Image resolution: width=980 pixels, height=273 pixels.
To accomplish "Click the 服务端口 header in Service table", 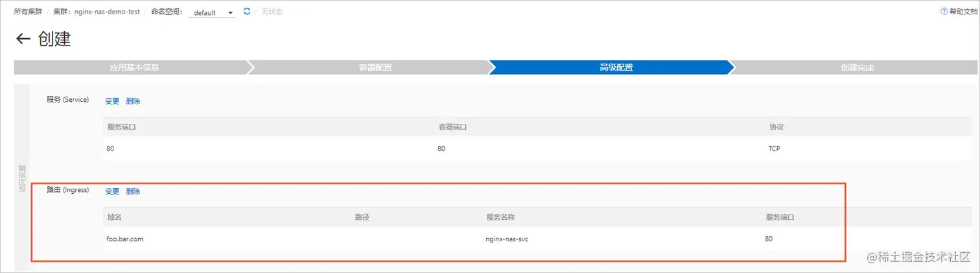I will [121, 126].
